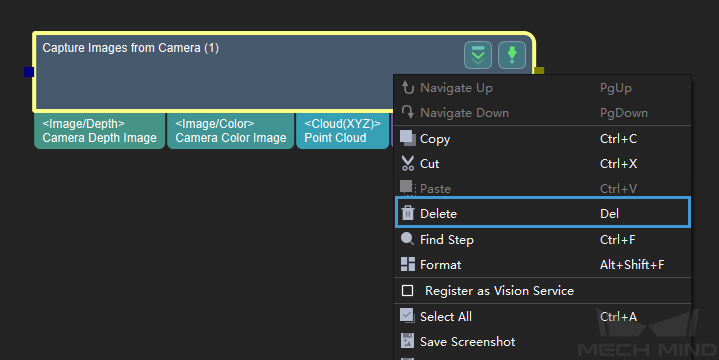719x360 pixels.
Task: Click the trash can Delete icon
Action: coord(408,213)
